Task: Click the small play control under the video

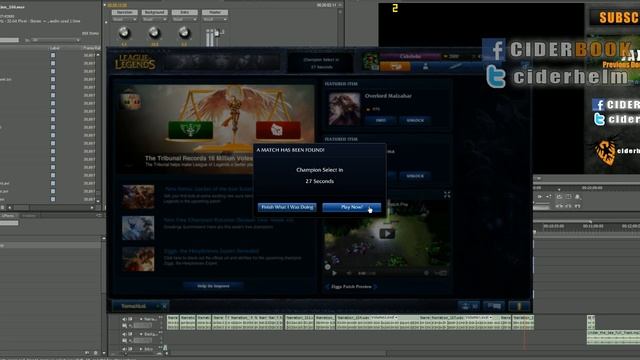Action: click(334, 273)
